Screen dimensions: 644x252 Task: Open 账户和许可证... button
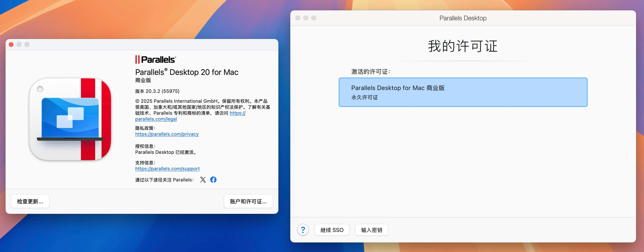coord(248,201)
